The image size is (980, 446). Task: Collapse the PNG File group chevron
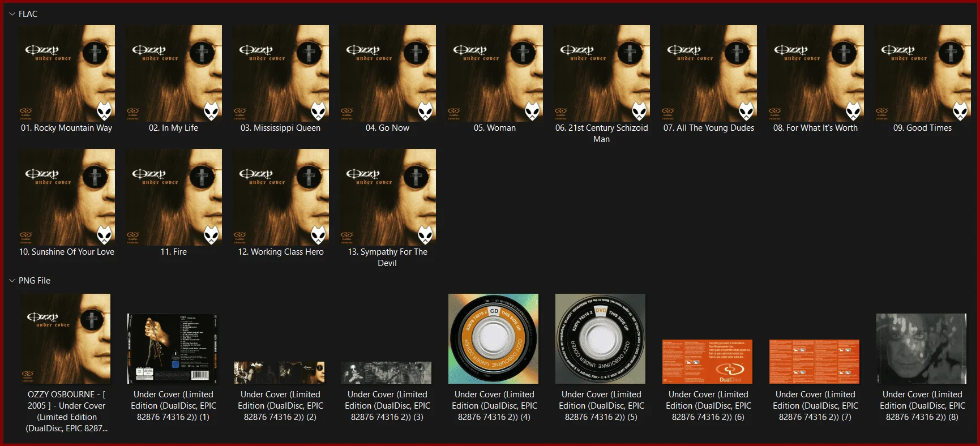point(12,281)
